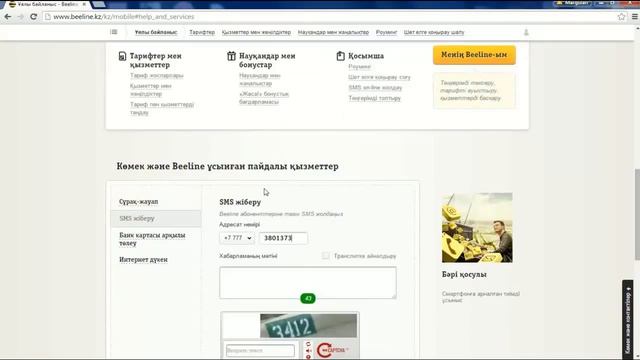The image size is (640, 360).
Task: Reload the Beeline page
Action: click(33, 17)
